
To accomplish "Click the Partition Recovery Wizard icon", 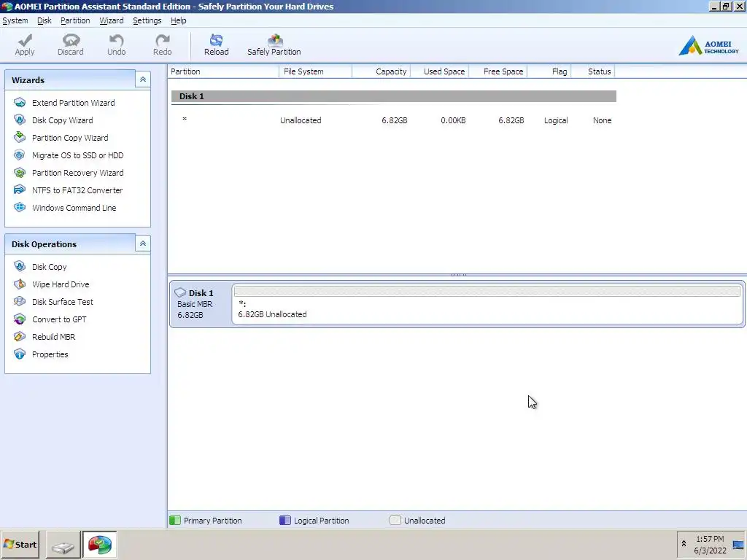I will 20,172.
